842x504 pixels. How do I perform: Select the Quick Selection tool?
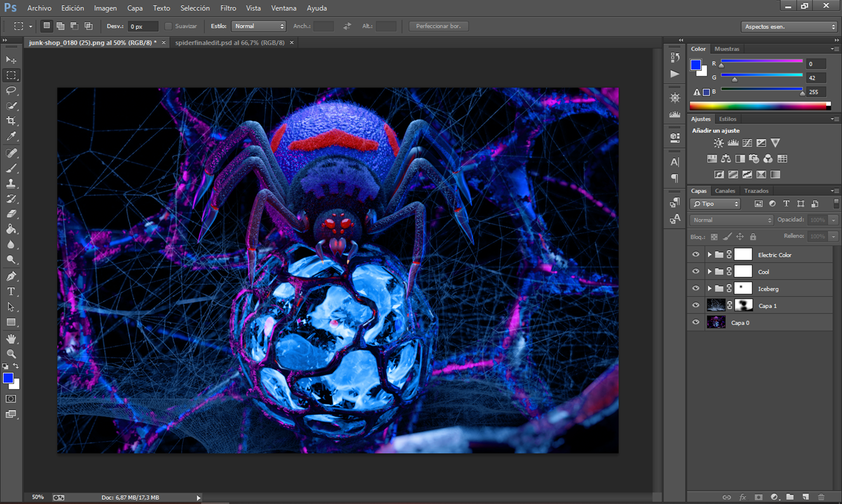[11, 106]
